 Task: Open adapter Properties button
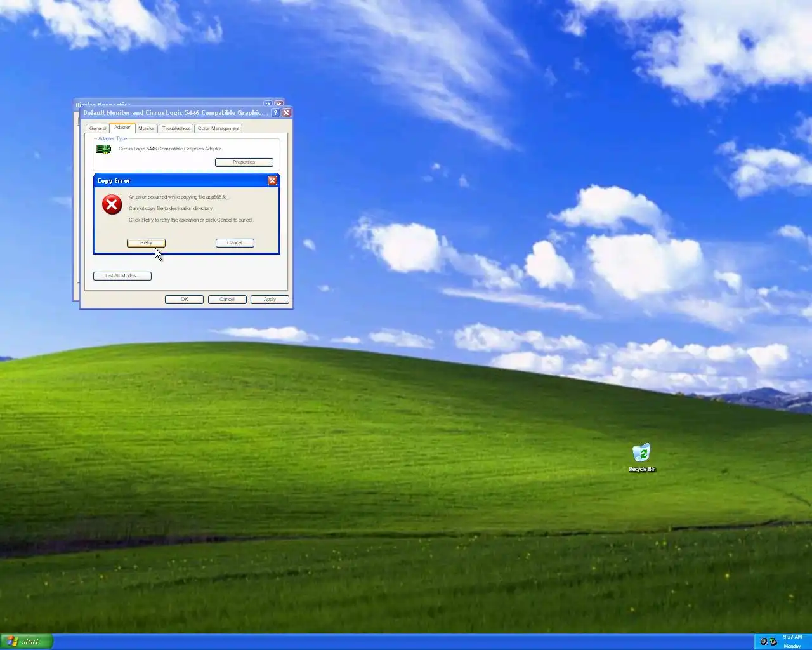pos(244,162)
